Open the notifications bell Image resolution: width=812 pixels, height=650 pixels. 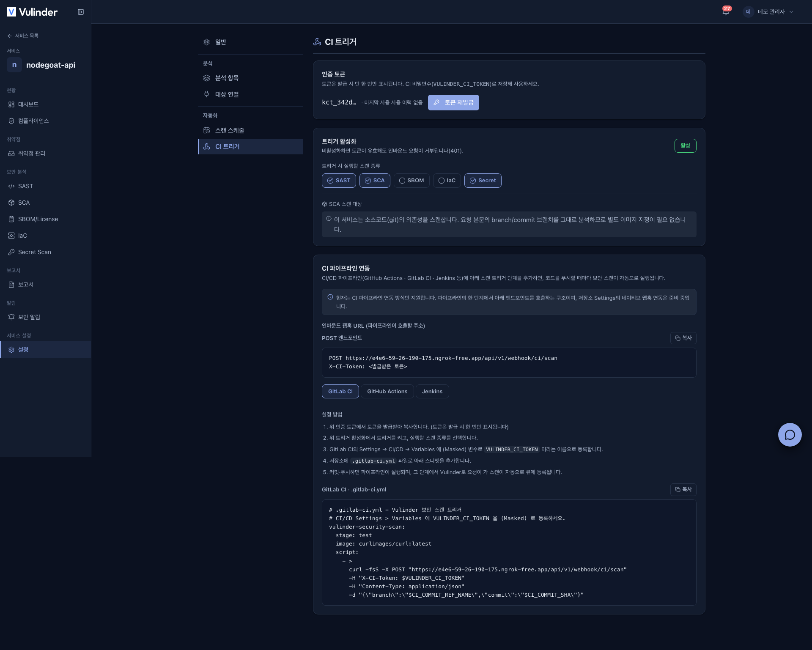pos(726,11)
